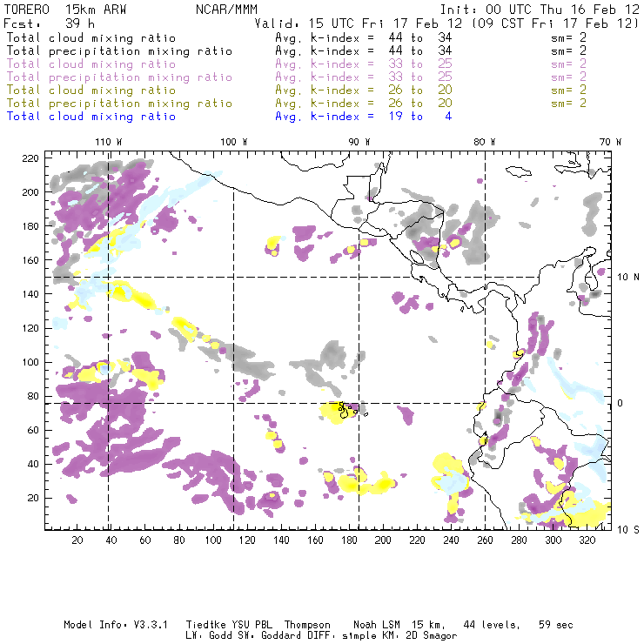Viewport: 644px width, 644px height.
Task: Click the 'TORERO 15km ARW' title text
Action: click(65, 10)
